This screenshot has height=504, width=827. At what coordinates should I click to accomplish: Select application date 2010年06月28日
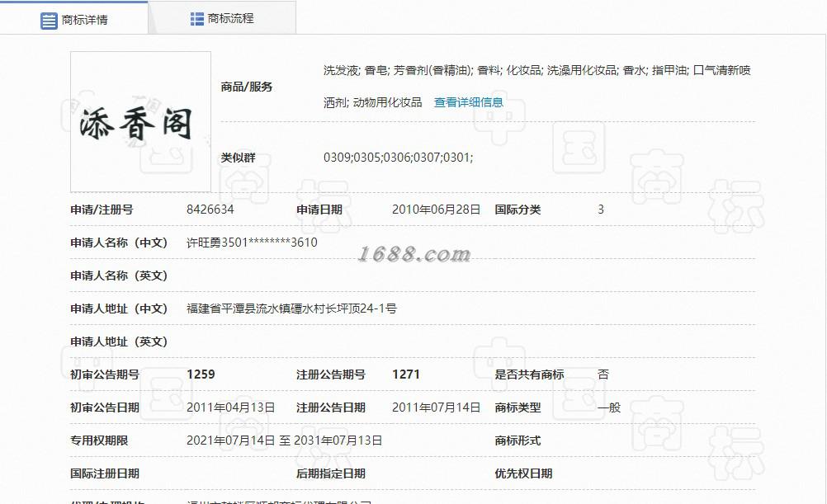coord(436,210)
